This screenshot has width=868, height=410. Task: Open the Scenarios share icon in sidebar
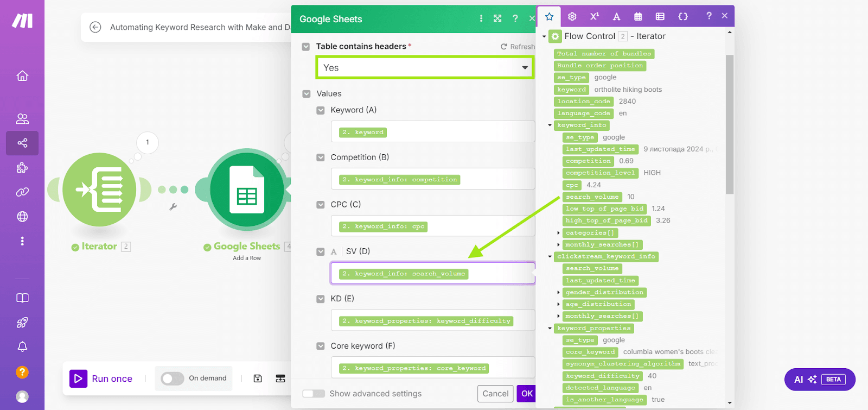tap(22, 143)
